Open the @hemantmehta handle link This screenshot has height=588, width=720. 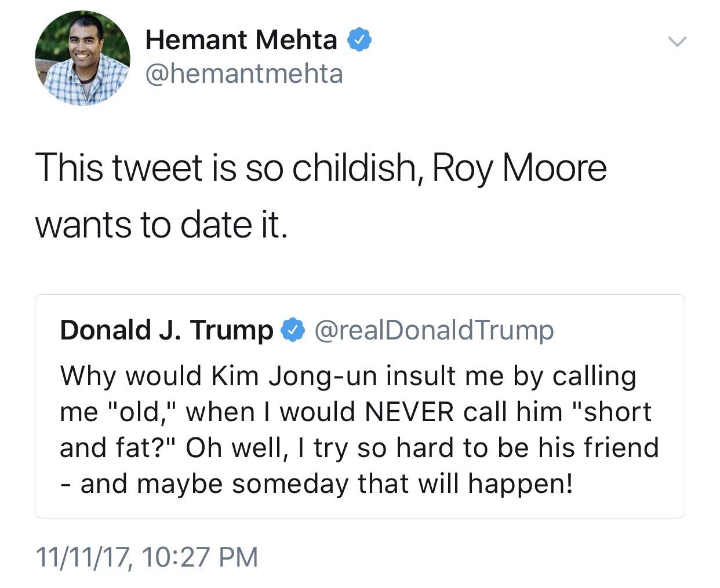(244, 74)
